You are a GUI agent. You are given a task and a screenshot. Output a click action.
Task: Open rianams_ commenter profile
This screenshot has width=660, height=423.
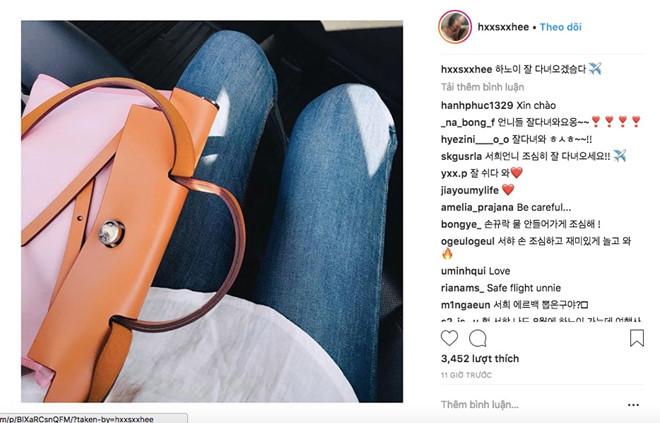point(462,288)
